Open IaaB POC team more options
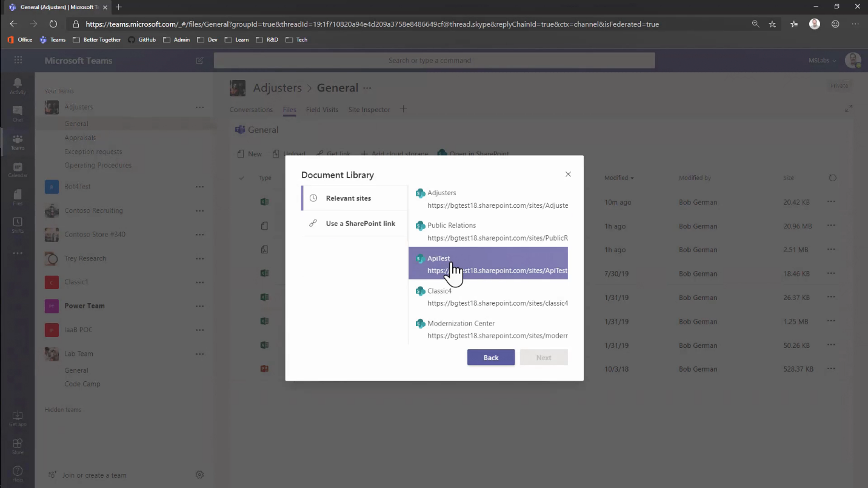868x488 pixels. click(199, 330)
